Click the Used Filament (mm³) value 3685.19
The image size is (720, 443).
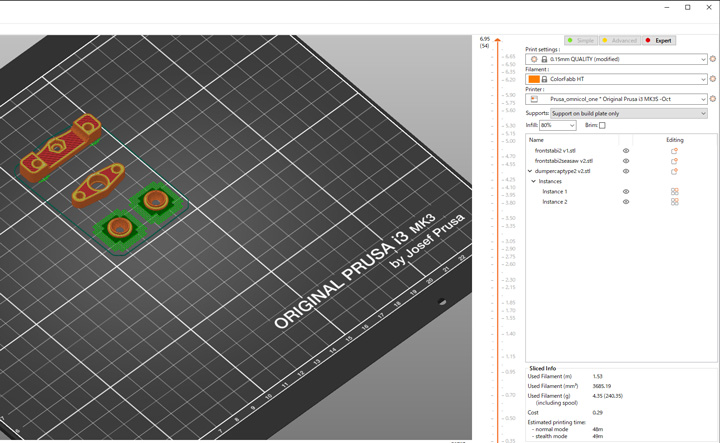pos(602,386)
